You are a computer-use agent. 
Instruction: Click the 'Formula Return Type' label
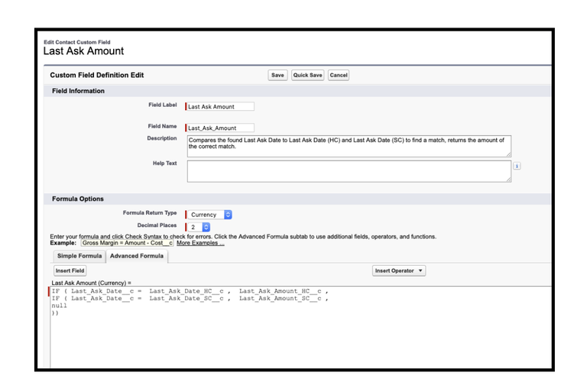150,212
